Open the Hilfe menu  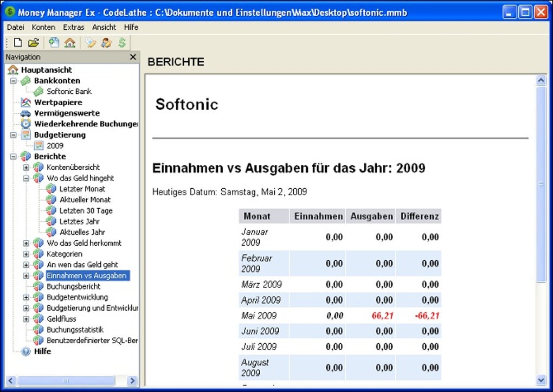[131, 27]
